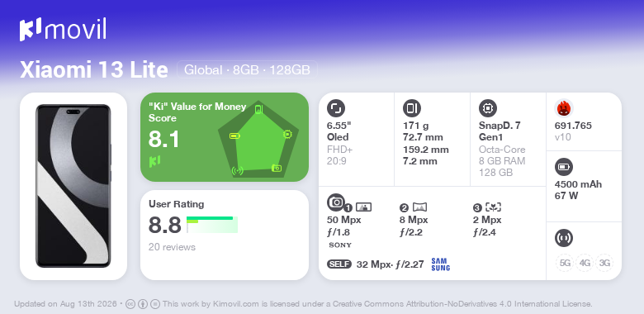The image size is (644, 314).
Task: Click the macro camera icon
Action: pos(493,207)
